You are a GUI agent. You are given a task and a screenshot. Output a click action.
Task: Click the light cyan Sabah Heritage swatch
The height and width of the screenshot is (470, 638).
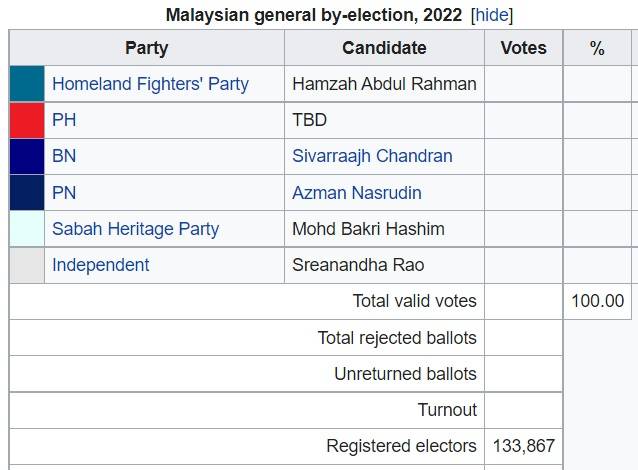(27, 229)
